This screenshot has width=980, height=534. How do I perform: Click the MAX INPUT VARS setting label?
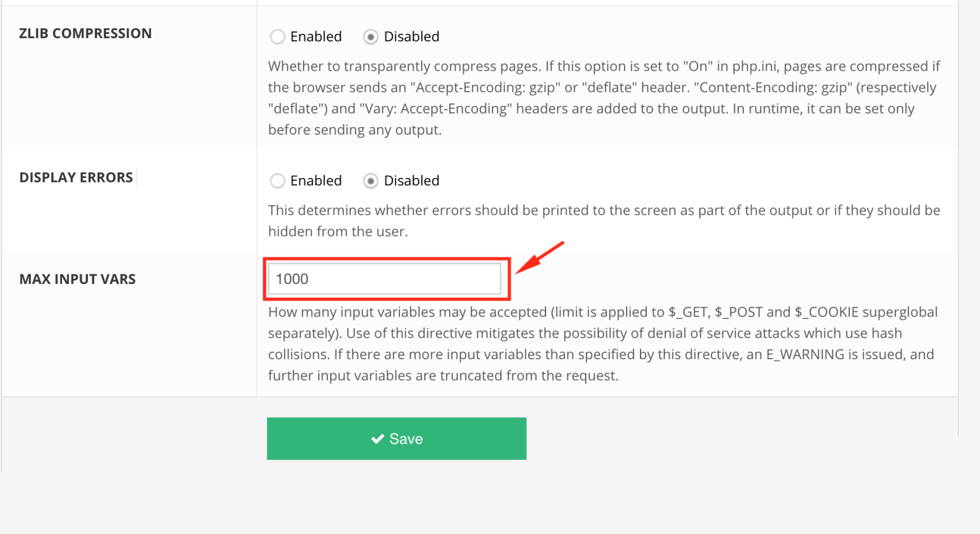[77, 279]
